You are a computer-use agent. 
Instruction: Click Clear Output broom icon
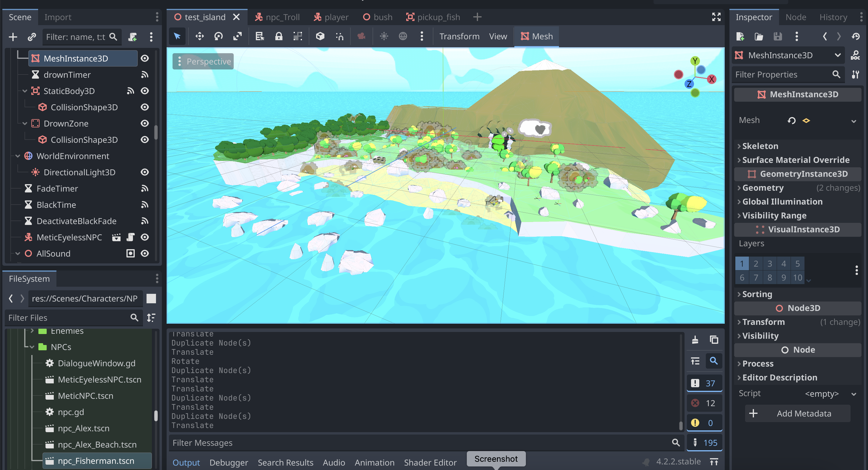tap(695, 340)
